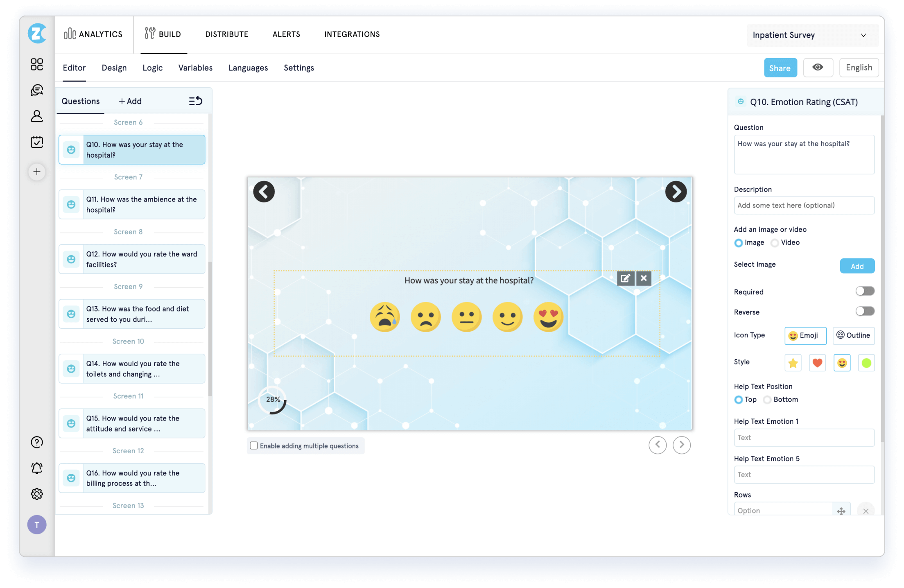Click the pencil edit icon on question

pos(625,278)
